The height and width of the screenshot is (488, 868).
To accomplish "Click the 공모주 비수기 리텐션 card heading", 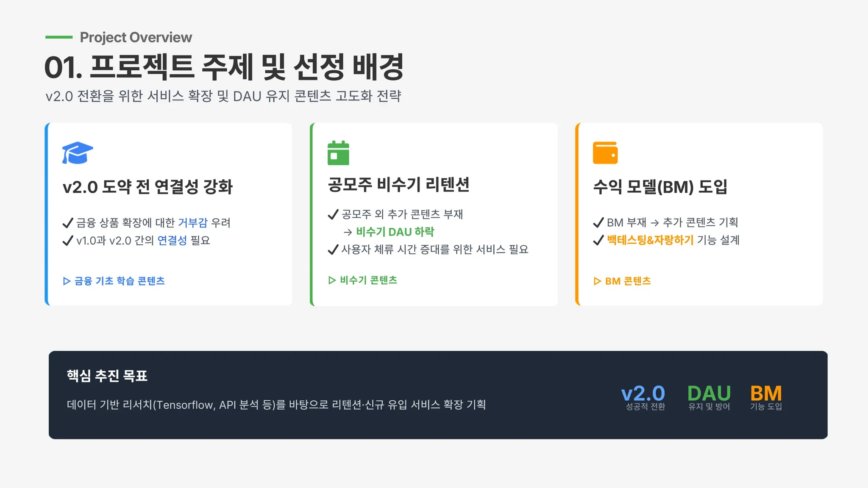I will pos(398,185).
